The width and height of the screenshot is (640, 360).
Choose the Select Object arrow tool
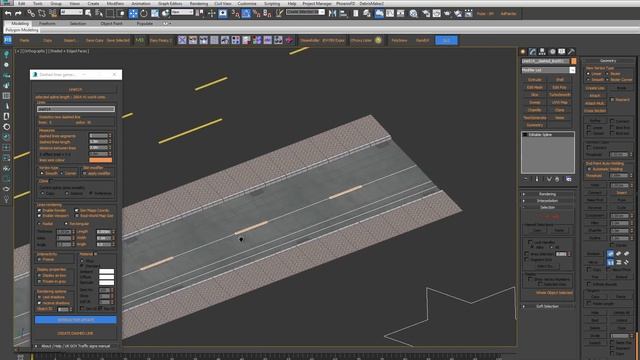[x=88, y=13]
